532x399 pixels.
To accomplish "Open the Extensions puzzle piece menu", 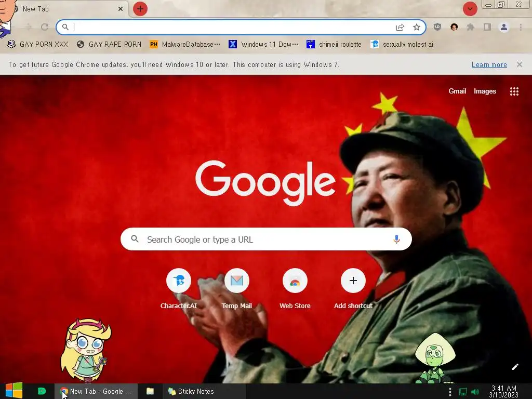I will coord(470,27).
